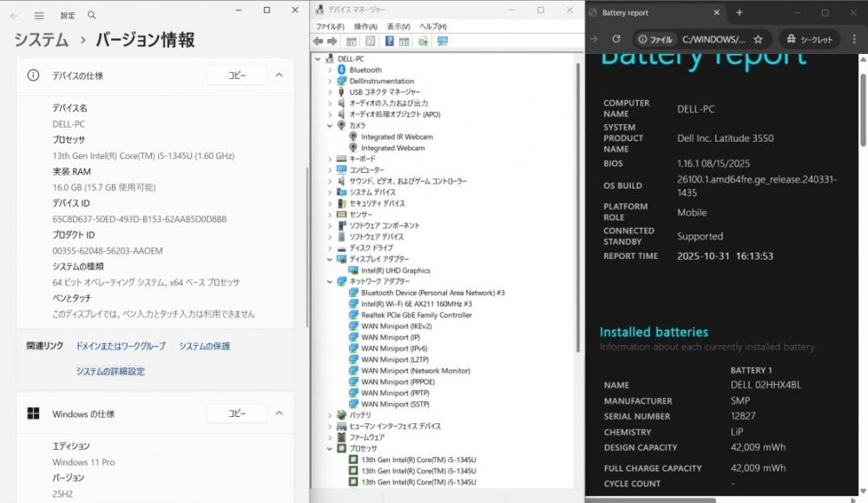
Task: Collapse the デバイスの仕様 section chevron
Action: pos(279,76)
